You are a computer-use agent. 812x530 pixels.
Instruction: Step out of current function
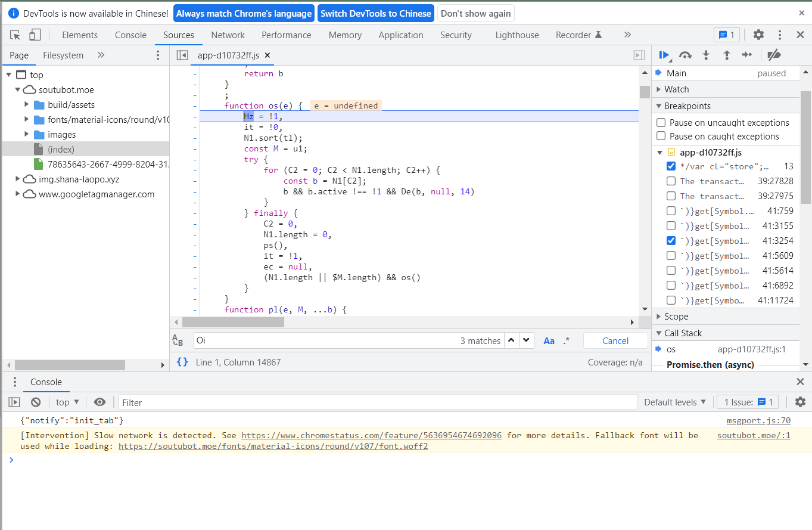point(727,55)
